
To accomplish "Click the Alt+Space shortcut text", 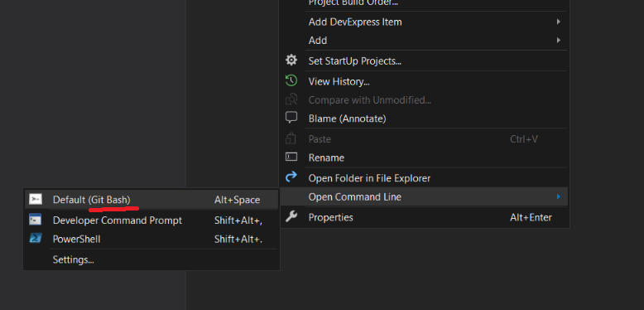I will coord(237,200).
